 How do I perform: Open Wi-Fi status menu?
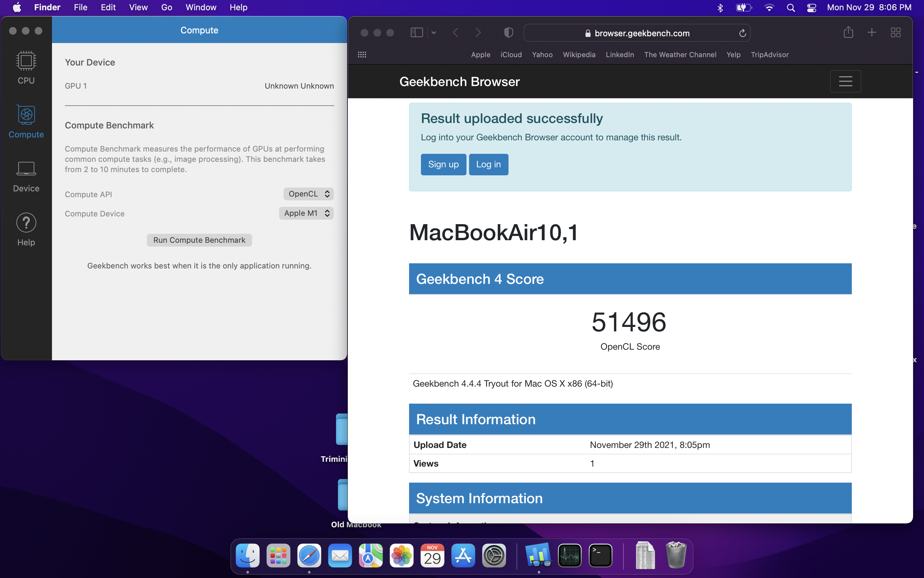[769, 8]
